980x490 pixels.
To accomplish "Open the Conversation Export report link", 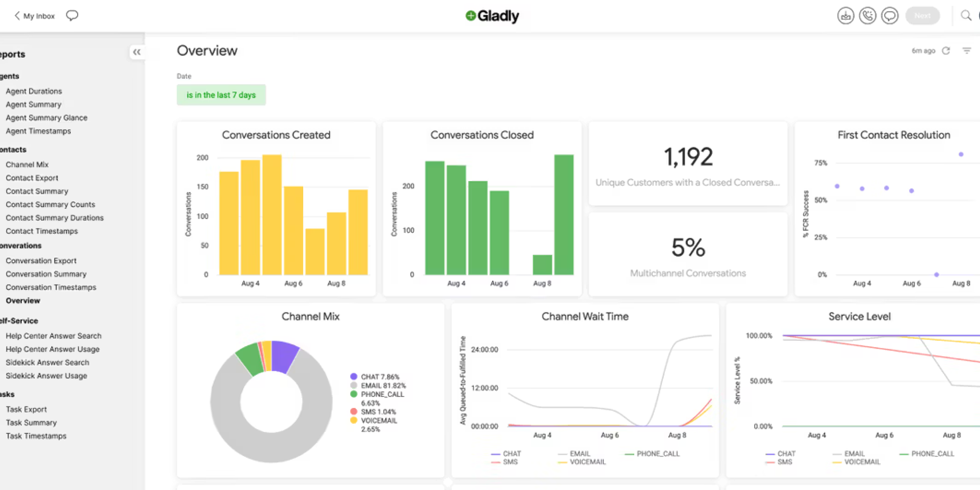I will pyautogui.click(x=41, y=261).
